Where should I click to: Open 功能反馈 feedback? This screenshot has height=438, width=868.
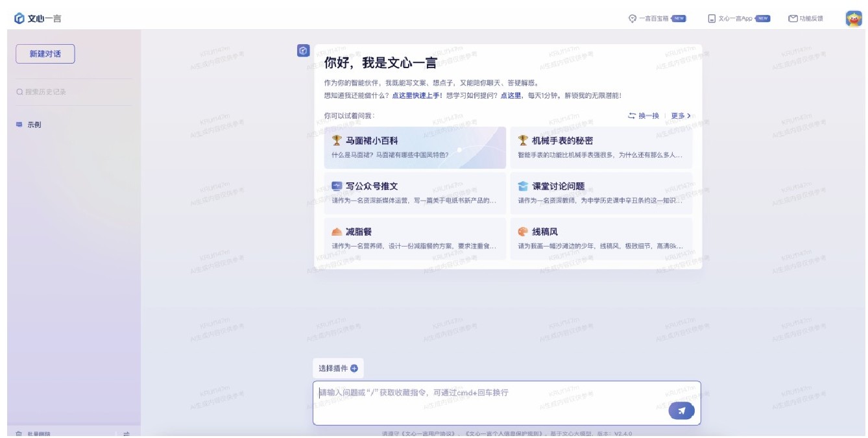click(806, 19)
